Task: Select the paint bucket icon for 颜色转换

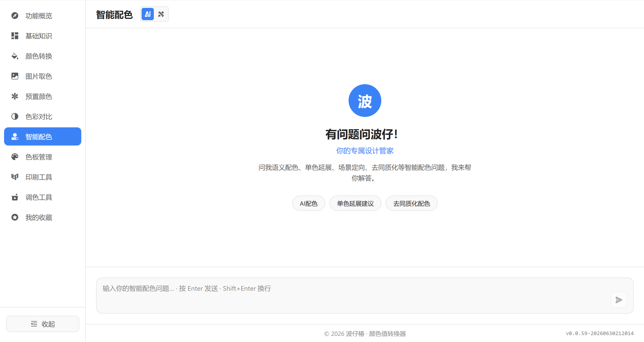Action: point(15,56)
